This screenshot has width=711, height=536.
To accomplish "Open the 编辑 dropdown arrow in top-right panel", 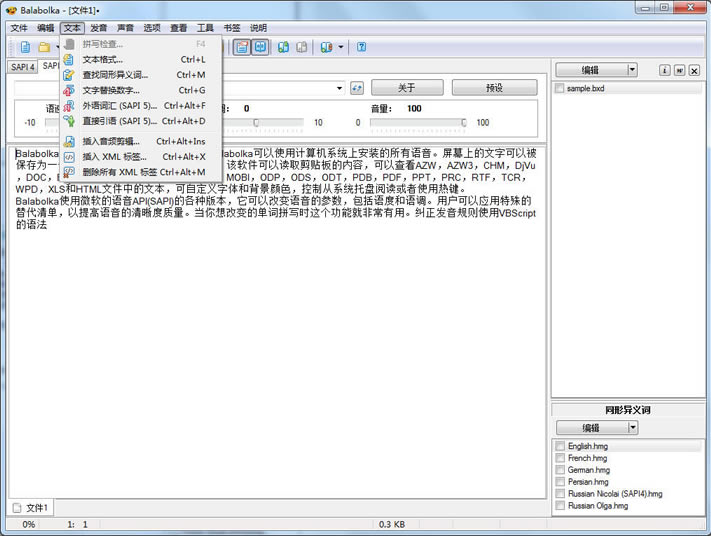I will point(633,70).
